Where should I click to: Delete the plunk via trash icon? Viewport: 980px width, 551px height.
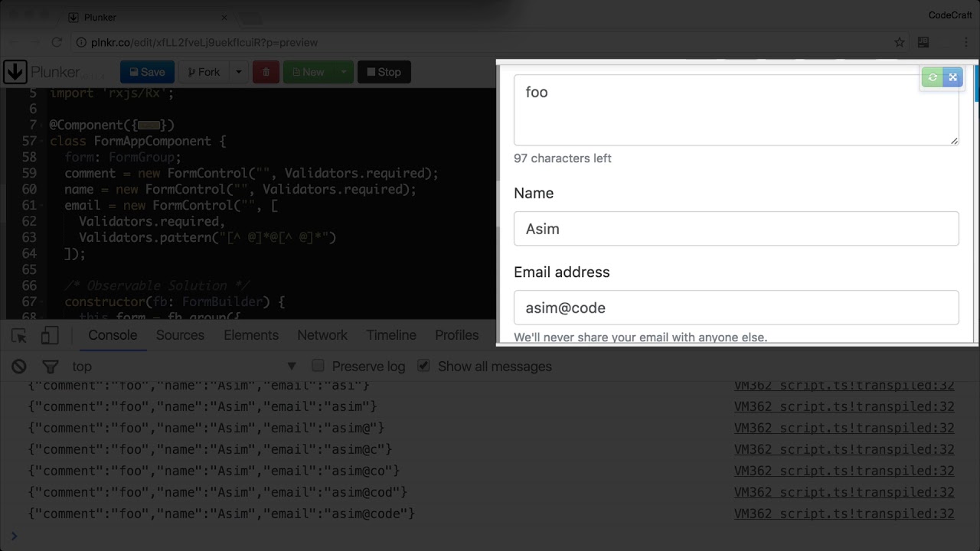coord(266,72)
